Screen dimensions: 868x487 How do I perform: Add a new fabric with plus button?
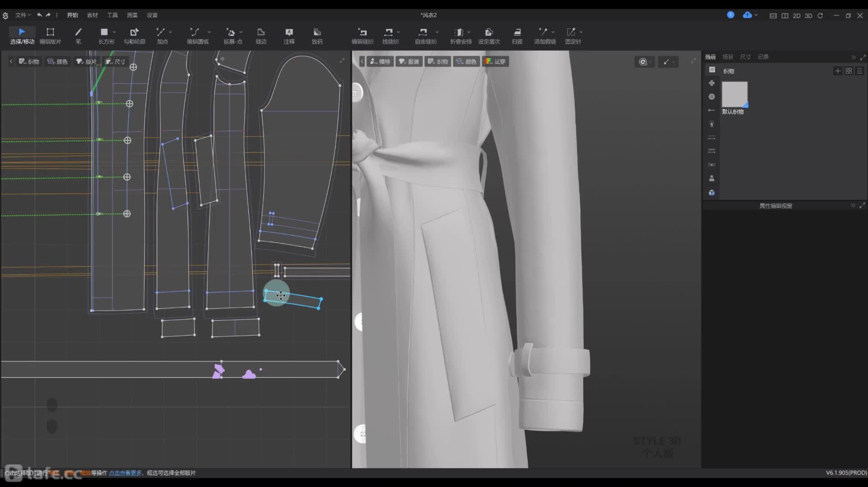pos(838,71)
